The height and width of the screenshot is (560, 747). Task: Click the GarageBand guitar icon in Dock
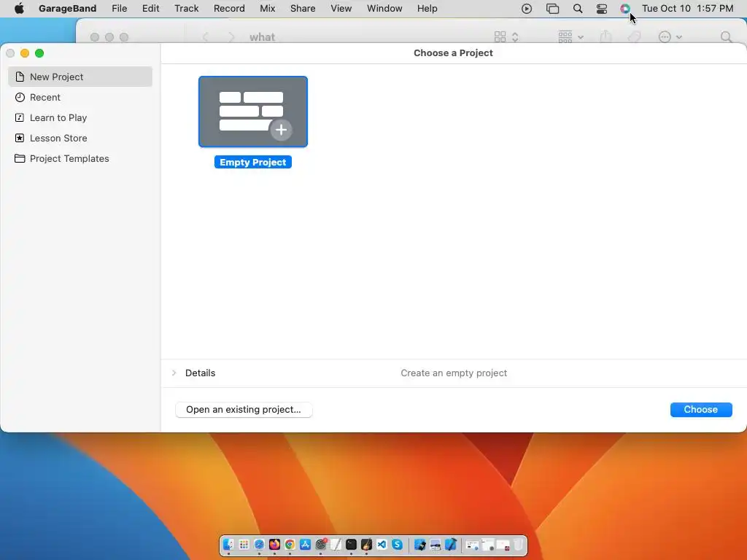click(366, 544)
